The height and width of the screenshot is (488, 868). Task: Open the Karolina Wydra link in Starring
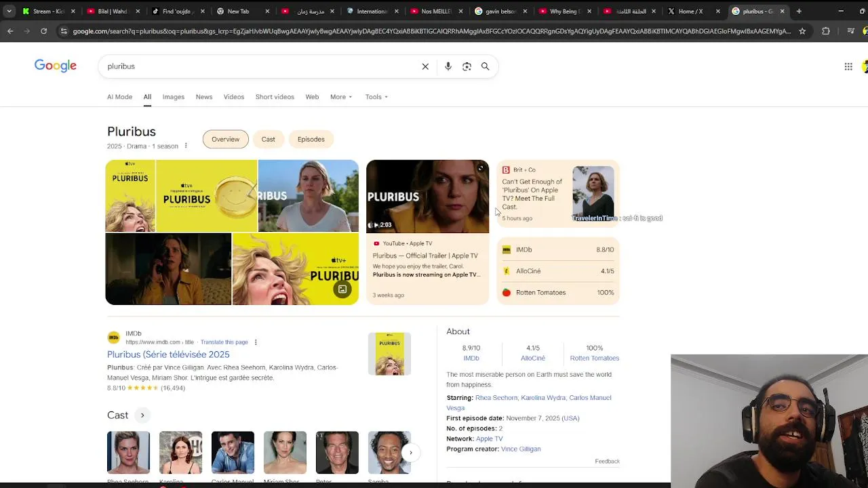[x=543, y=398]
